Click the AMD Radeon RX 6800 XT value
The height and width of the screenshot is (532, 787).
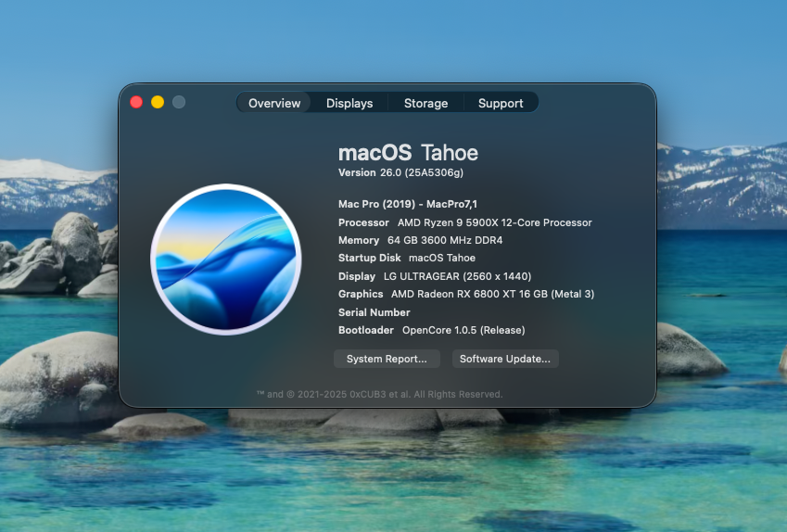pos(492,294)
